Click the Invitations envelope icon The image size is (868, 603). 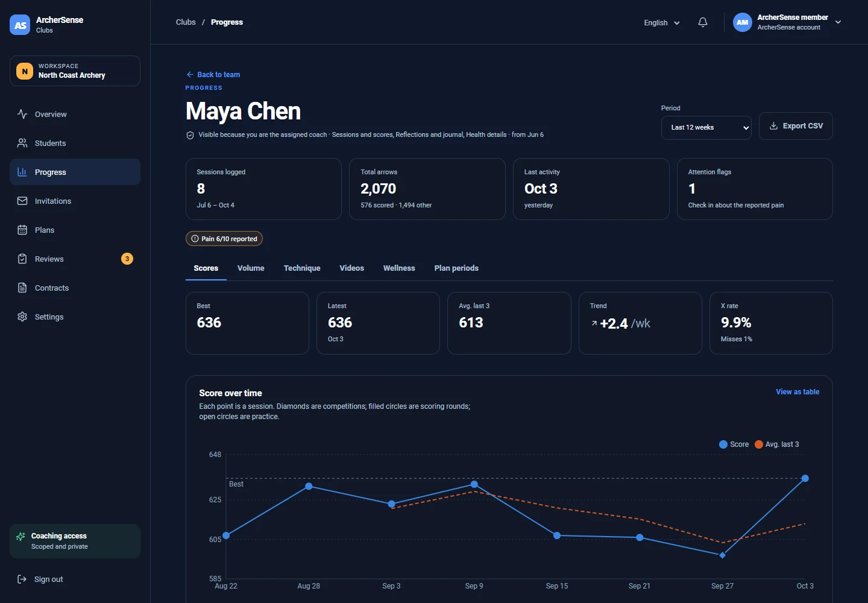tap(22, 201)
